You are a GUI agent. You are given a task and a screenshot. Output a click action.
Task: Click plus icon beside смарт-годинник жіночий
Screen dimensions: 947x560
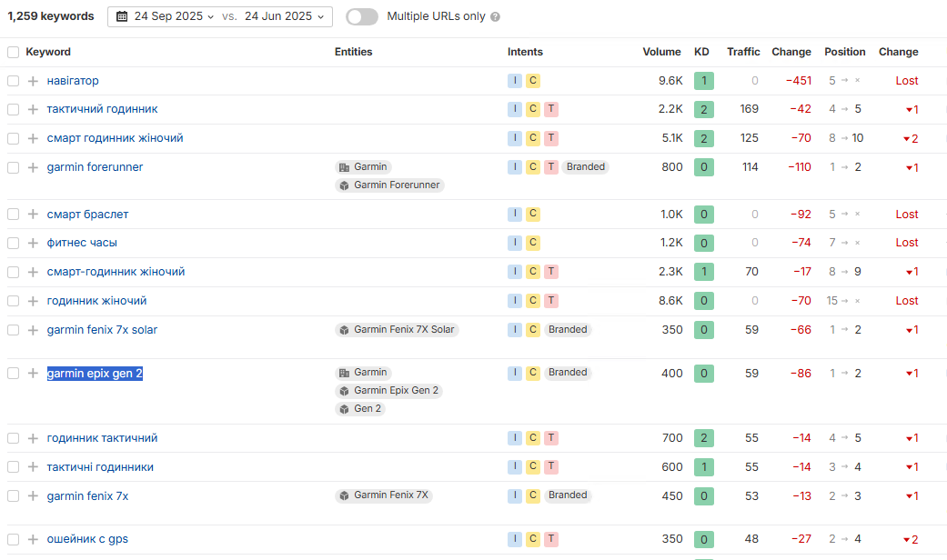coord(34,272)
